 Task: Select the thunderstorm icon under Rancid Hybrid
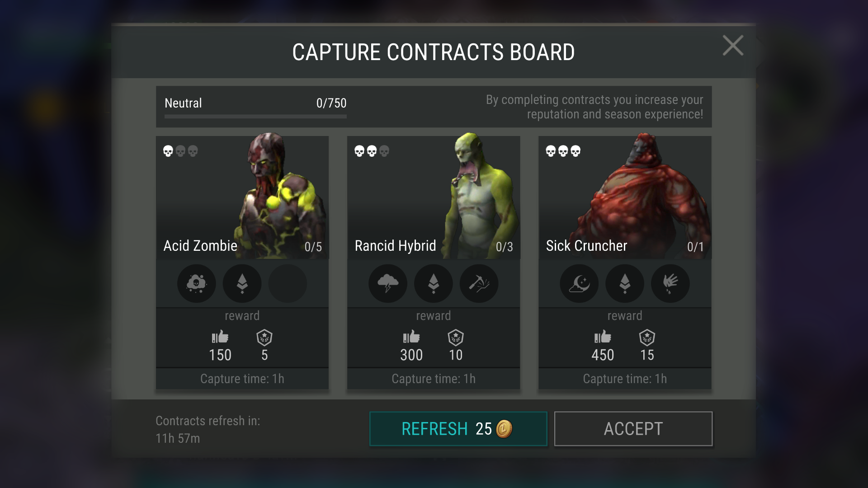pos(388,284)
